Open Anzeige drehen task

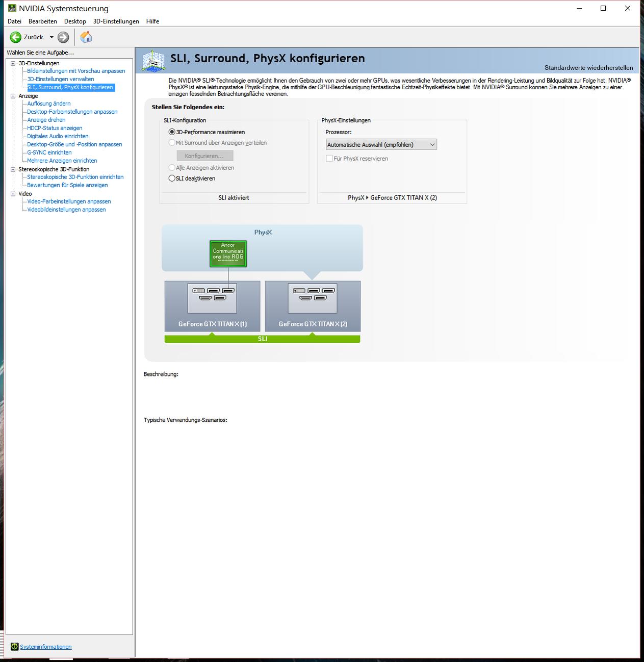click(46, 120)
